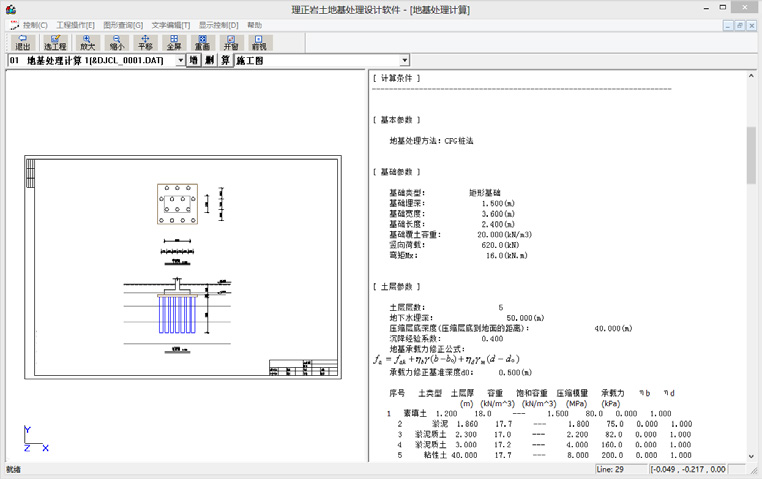
Task: Open the 工程操作(E) menu
Action: click(76, 25)
